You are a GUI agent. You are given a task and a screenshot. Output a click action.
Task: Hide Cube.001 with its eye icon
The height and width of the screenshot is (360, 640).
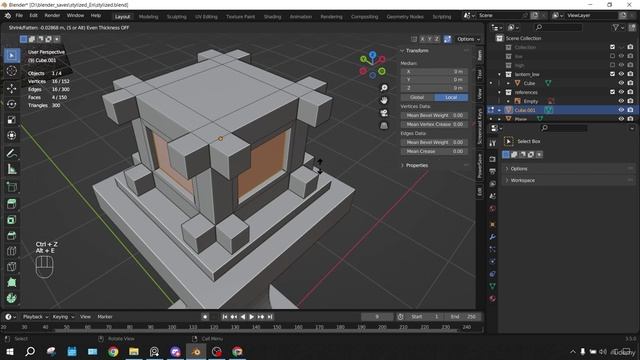[x=621, y=110]
